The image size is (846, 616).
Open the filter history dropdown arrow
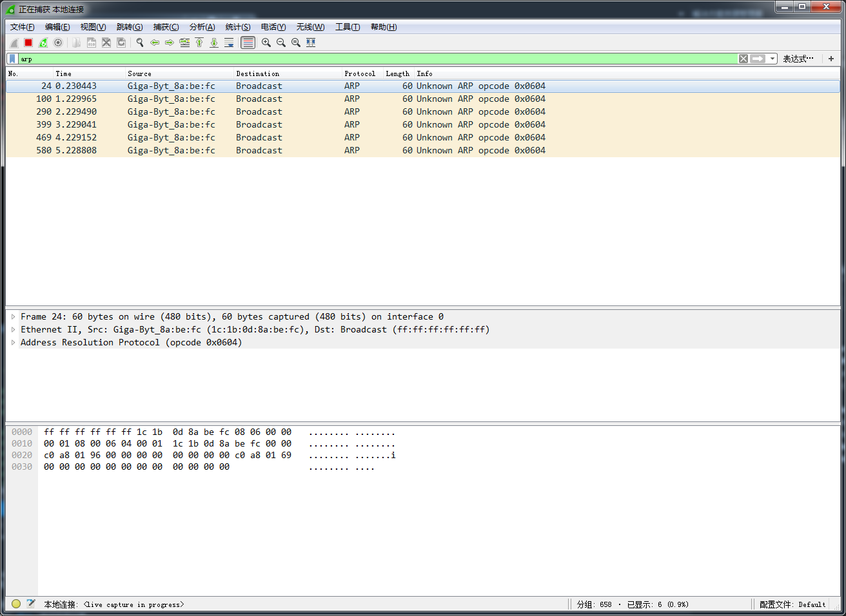click(771, 58)
